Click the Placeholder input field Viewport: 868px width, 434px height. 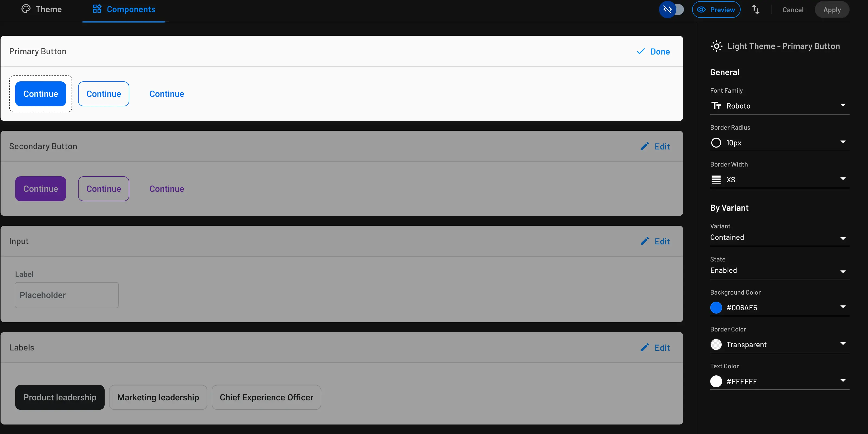pos(66,295)
